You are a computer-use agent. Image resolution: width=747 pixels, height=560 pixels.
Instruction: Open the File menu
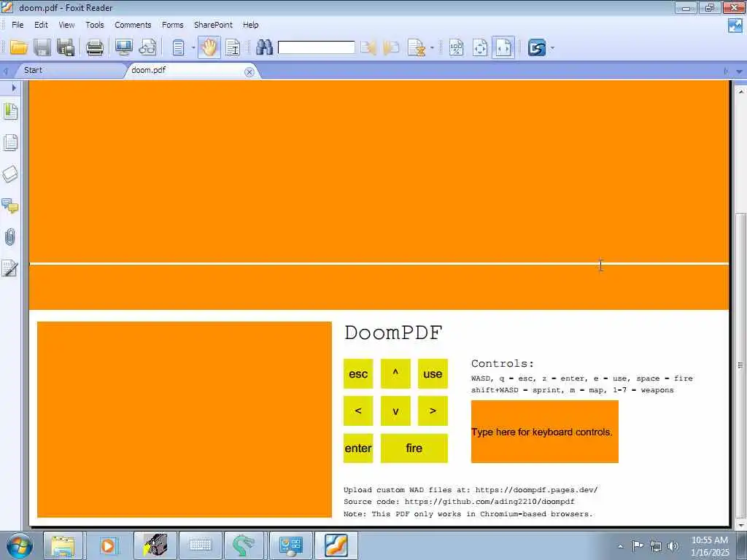(18, 25)
